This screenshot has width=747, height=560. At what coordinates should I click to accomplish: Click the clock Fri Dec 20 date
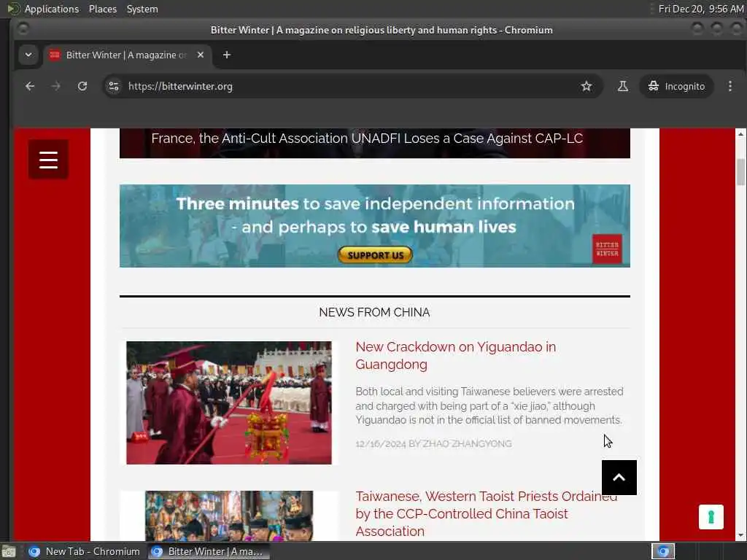(701, 9)
